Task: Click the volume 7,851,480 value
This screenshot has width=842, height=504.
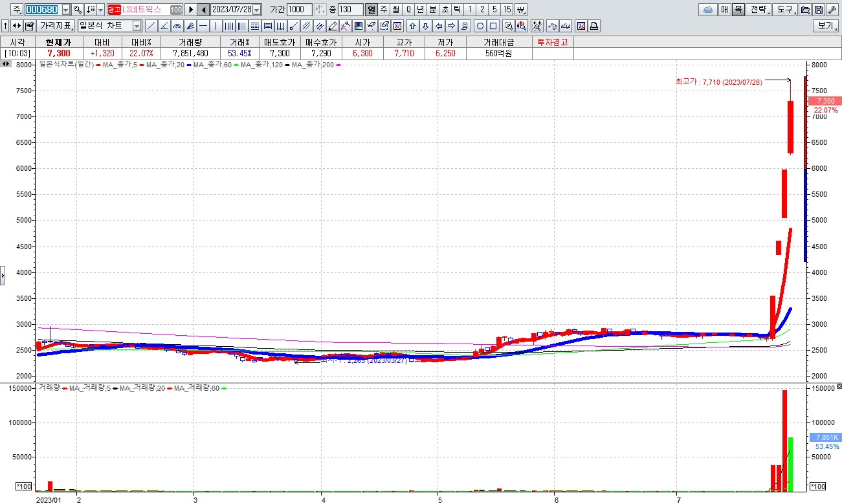Action: (191, 53)
